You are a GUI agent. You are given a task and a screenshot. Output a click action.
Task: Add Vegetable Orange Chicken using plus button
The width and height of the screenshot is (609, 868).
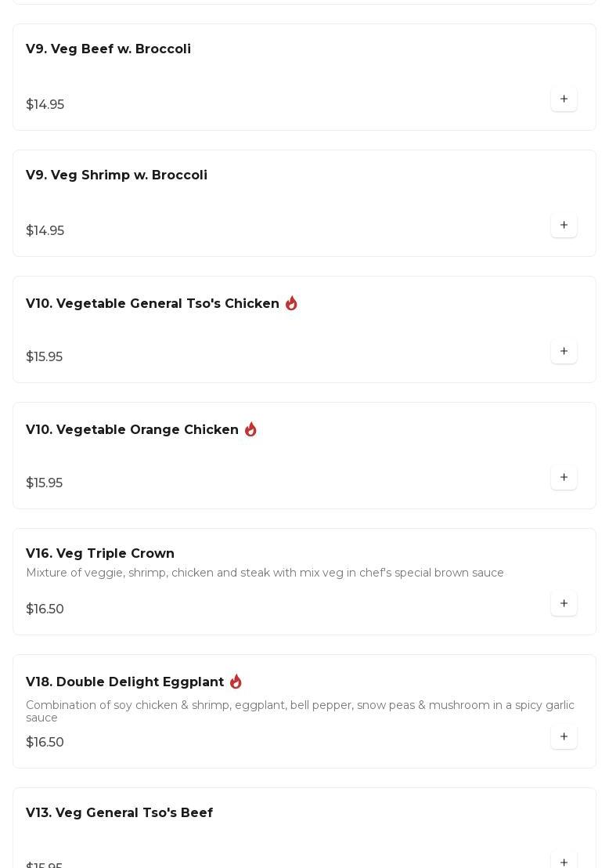(564, 478)
